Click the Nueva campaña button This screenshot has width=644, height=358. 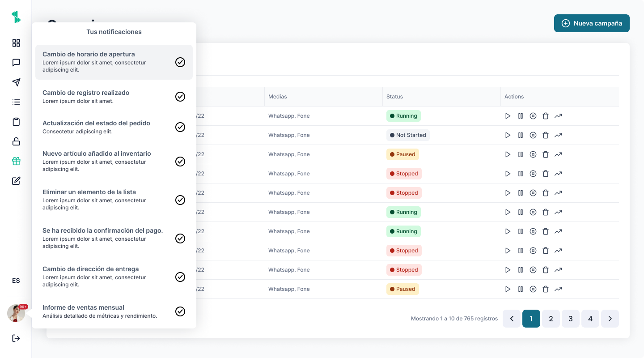pyautogui.click(x=592, y=23)
